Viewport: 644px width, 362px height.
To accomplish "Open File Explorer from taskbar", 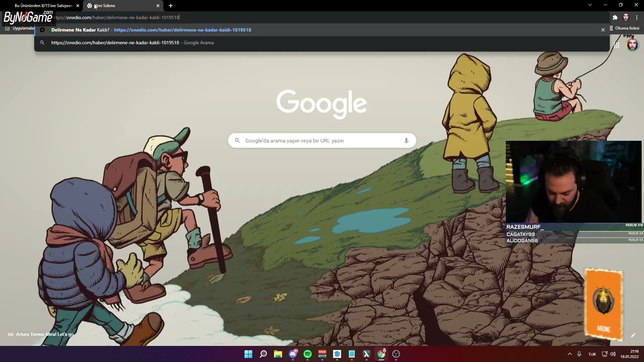I will 278,354.
